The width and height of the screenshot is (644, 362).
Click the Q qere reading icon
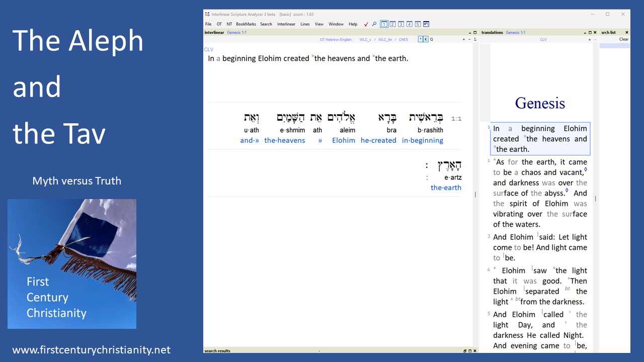[431, 39]
